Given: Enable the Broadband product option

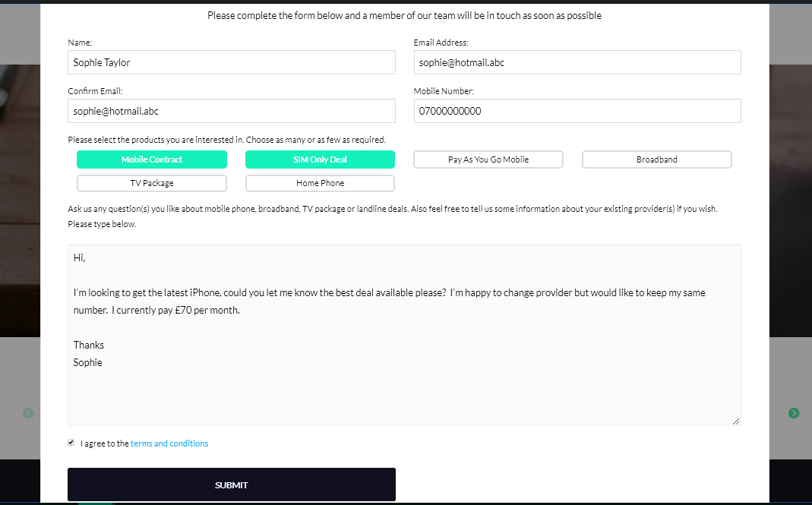Looking at the screenshot, I should point(656,159).
